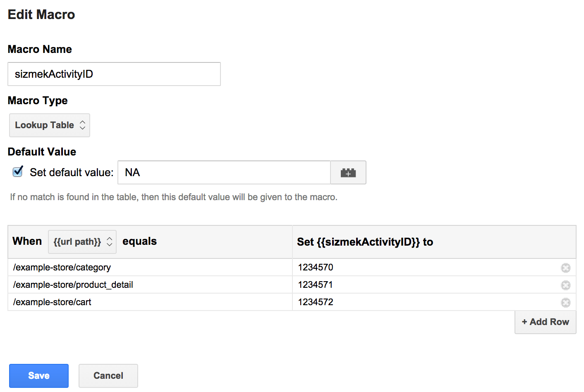Add a new row to the table
This screenshot has width=584, height=392.
[x=546, y=322]
